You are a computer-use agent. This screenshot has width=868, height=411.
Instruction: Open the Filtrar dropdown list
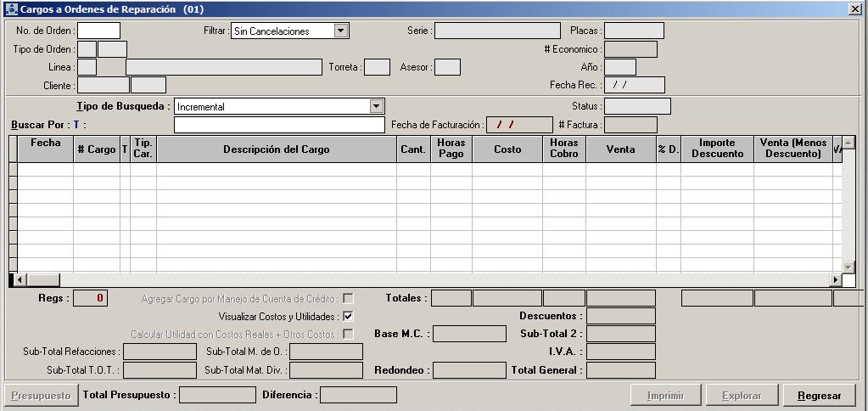[341, 31]
